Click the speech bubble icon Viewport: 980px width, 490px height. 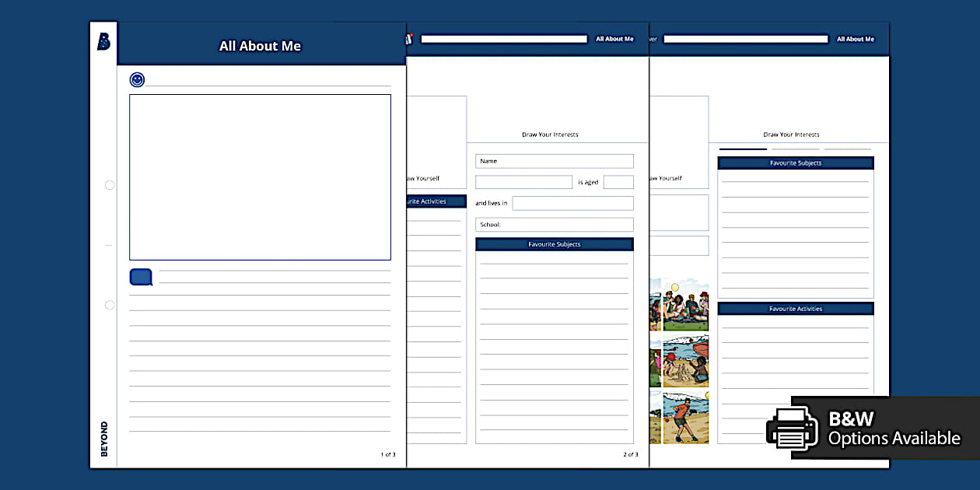[140, 277]
